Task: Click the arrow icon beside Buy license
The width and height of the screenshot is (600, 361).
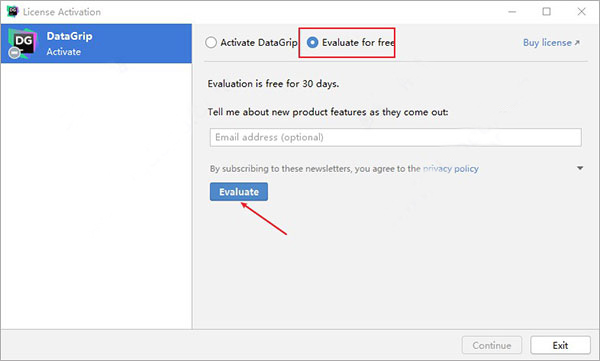Action: pos(577,43)
